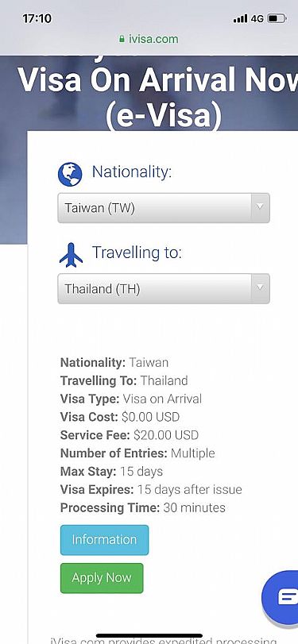Tap the Visa On Arrival Now heading

click(158, 79)
